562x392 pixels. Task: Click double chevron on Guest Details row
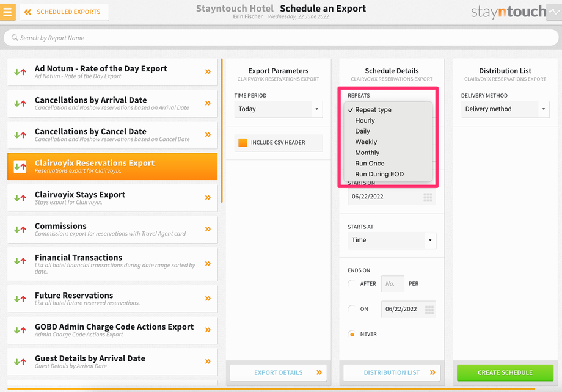pyautogui.click(x=208, y=361)
